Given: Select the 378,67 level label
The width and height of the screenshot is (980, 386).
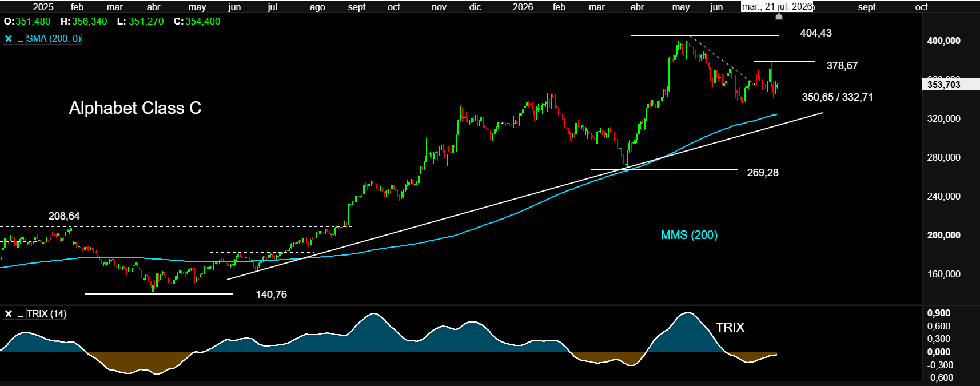Looking at the screenshot, I should (842, 66).
